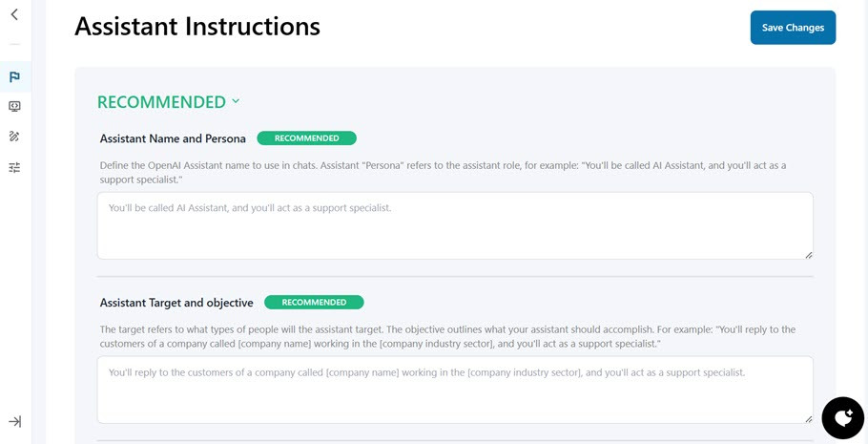Click the resize handle of the Persona text area
Screen dimensions: 868x444
point(808,254)
